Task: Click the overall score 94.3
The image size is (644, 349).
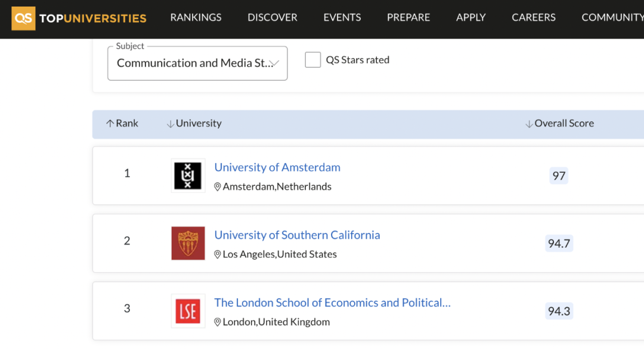Action: point(559,311)
